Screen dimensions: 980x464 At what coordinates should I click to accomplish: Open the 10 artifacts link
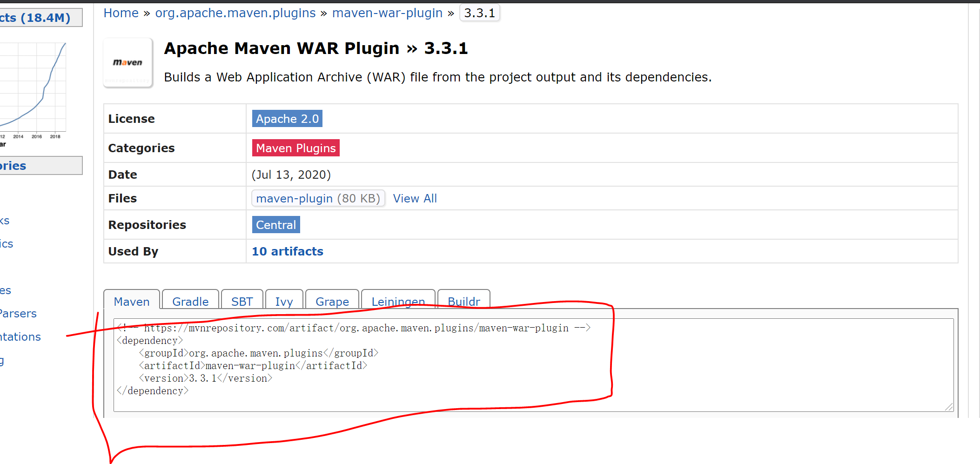pos(288,251)
